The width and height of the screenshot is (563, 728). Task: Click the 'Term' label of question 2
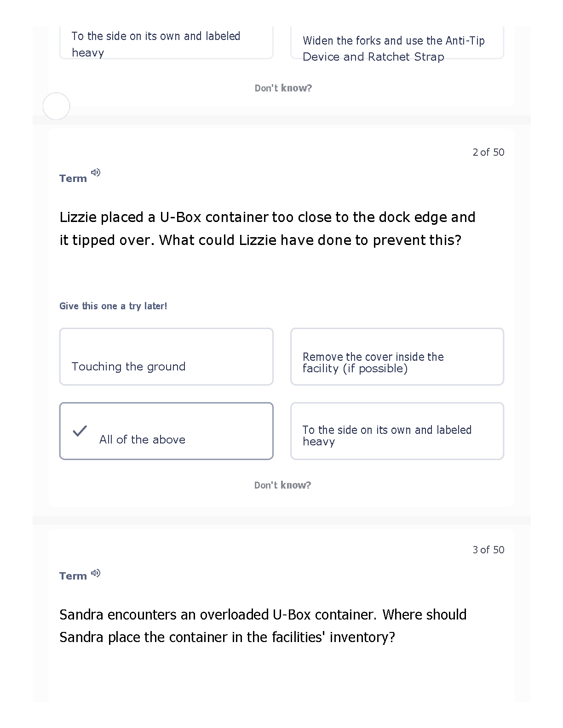[73, 178]
